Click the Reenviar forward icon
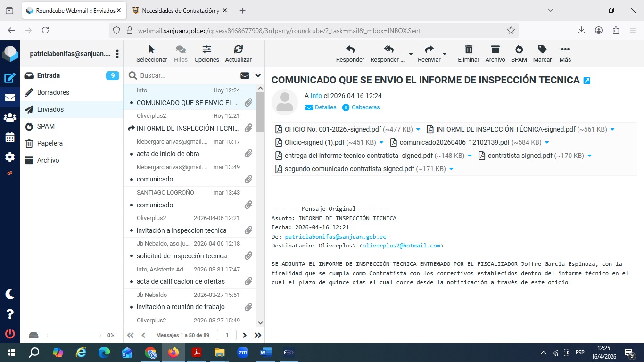The width and height of the screenshot is (644, 362). pos(429,49)
